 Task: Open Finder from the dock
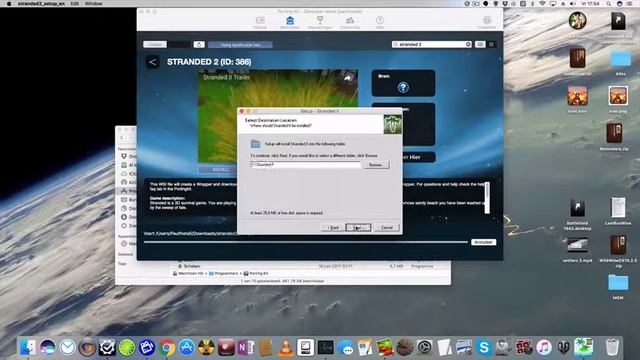[28, 347]
